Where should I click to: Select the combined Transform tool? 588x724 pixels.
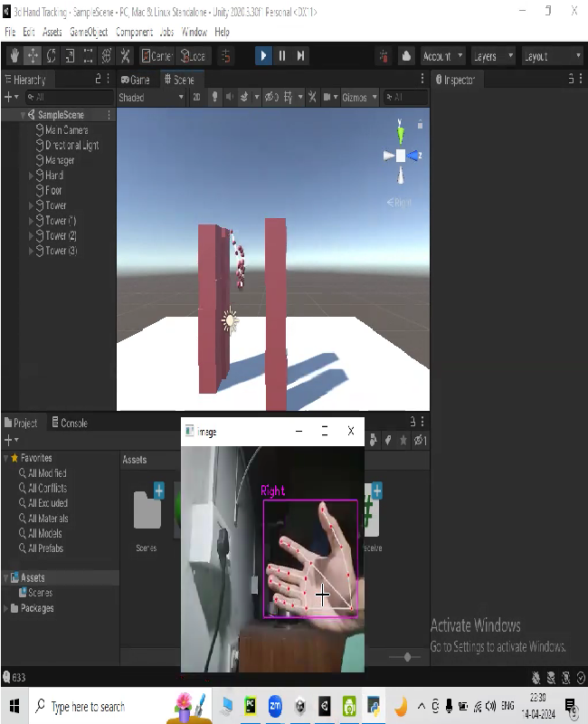(107, 56)
